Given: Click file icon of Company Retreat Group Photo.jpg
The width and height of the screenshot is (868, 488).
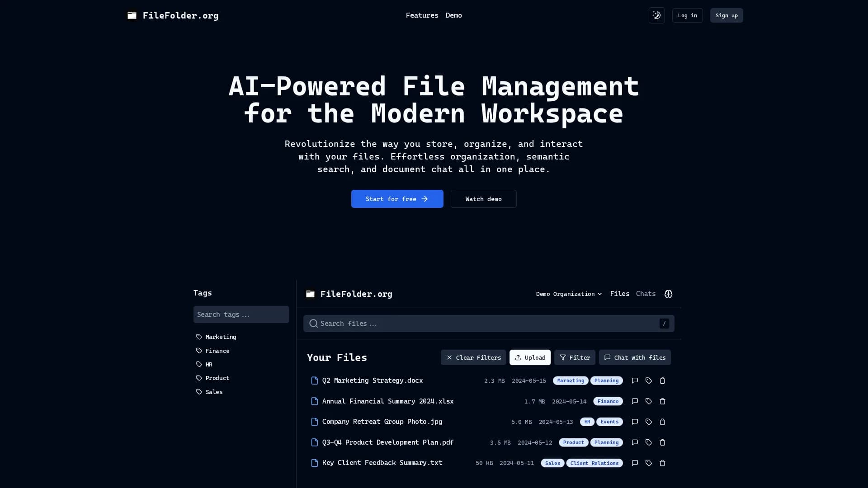Looking at the screenshot, I should pyautogui.click(x=315, y=422).
